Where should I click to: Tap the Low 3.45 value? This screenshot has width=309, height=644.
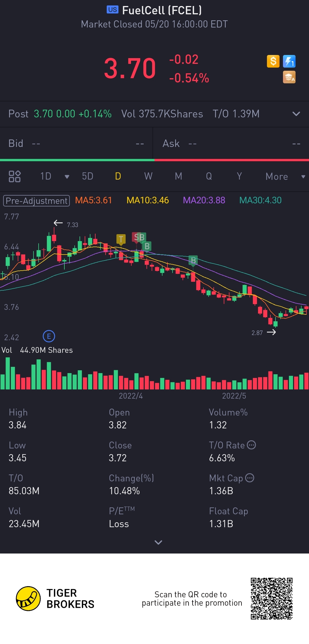click(17, 458)
